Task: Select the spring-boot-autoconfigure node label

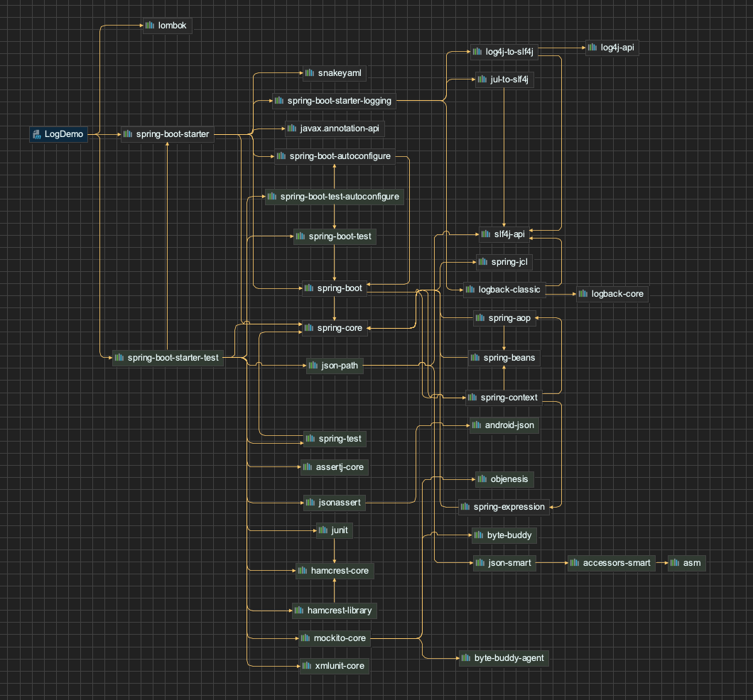Action: 340,156
